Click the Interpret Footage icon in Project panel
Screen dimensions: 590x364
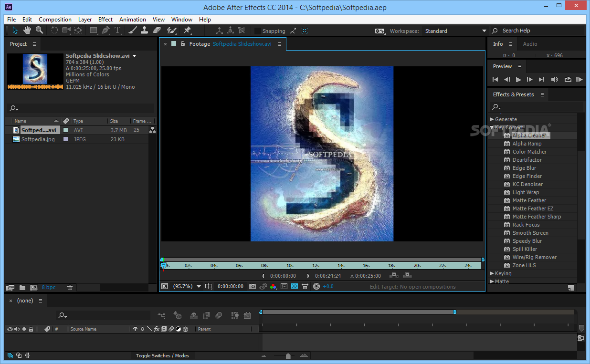tap(11, 288)
